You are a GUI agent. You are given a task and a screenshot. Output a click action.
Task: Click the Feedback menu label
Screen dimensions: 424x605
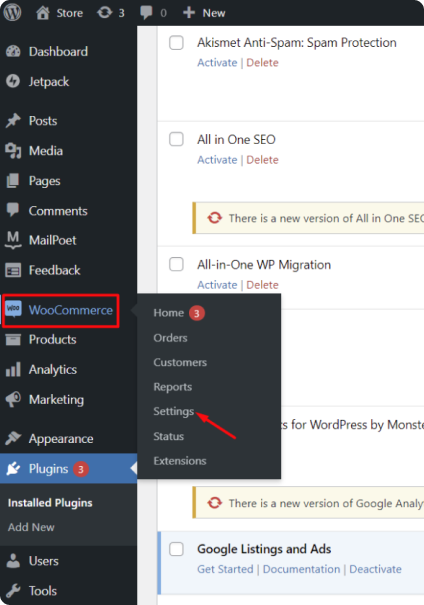[x=55, y=270]
